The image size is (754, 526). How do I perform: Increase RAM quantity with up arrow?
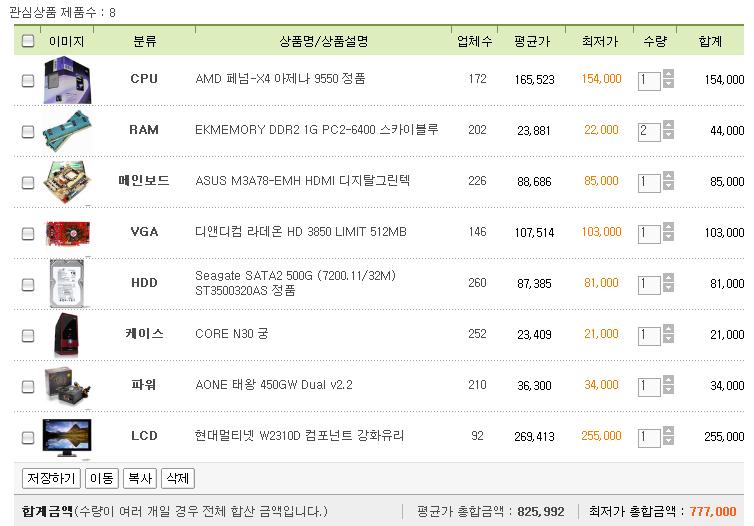pos(669,125)
